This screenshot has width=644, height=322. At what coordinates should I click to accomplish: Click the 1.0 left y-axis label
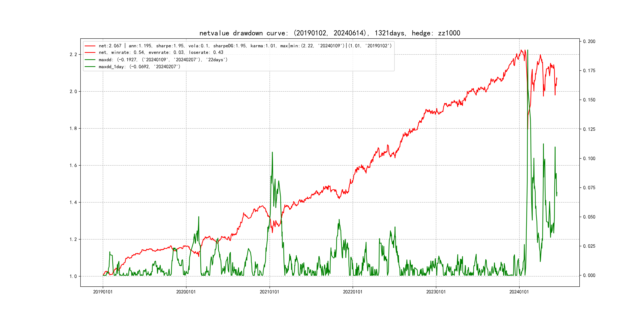pyautogui.click(x=73, y=276)
